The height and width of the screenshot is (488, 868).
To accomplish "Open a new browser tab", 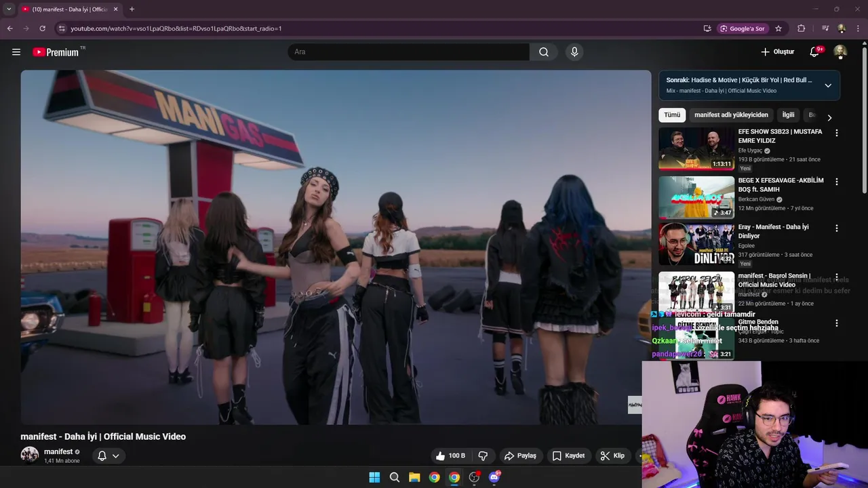I will pos(132,9).
